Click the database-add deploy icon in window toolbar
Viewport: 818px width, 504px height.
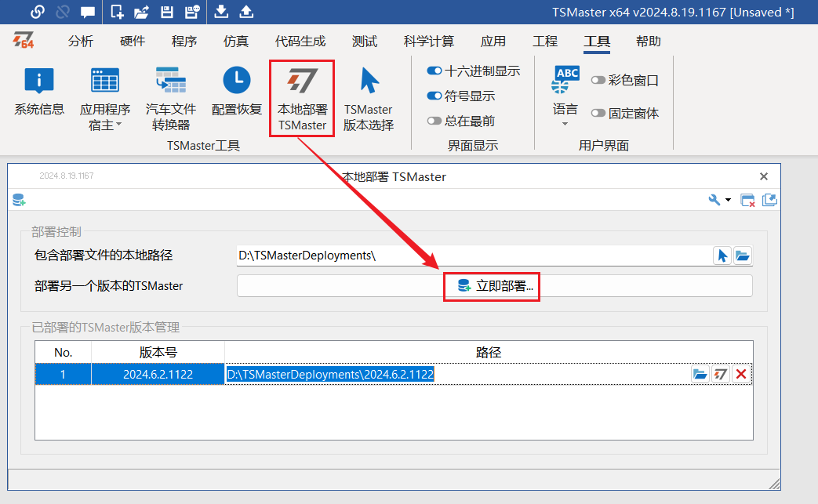tap(20, 200)
